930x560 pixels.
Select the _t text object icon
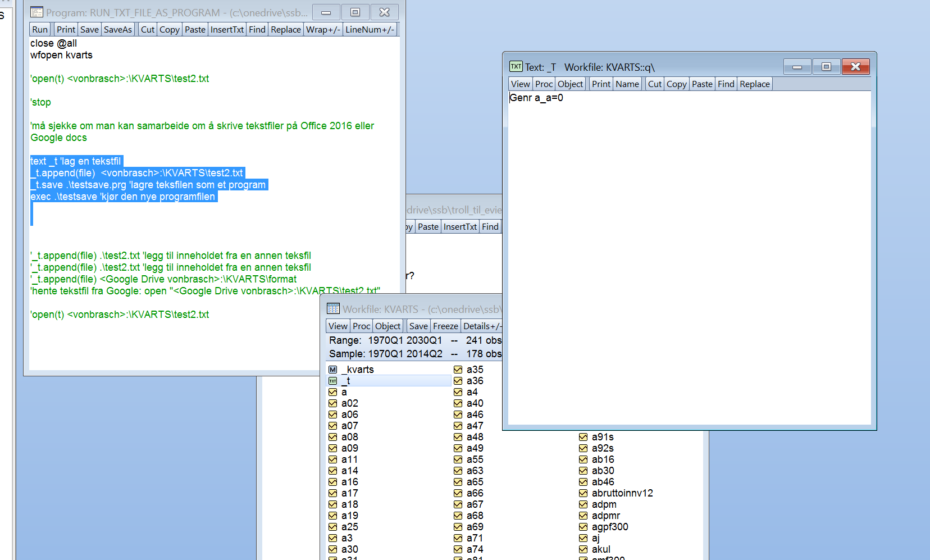pyautogui.click(x=333, y=381)
